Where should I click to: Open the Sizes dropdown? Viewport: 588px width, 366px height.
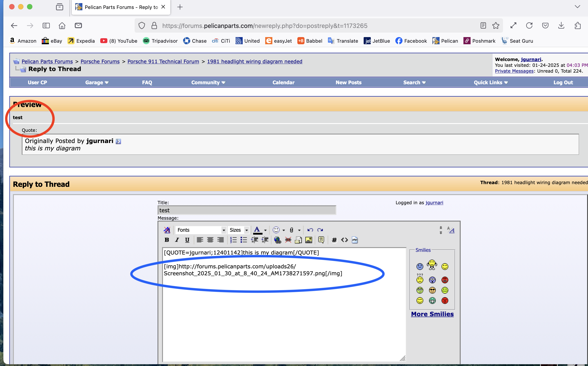coord(239,230)
